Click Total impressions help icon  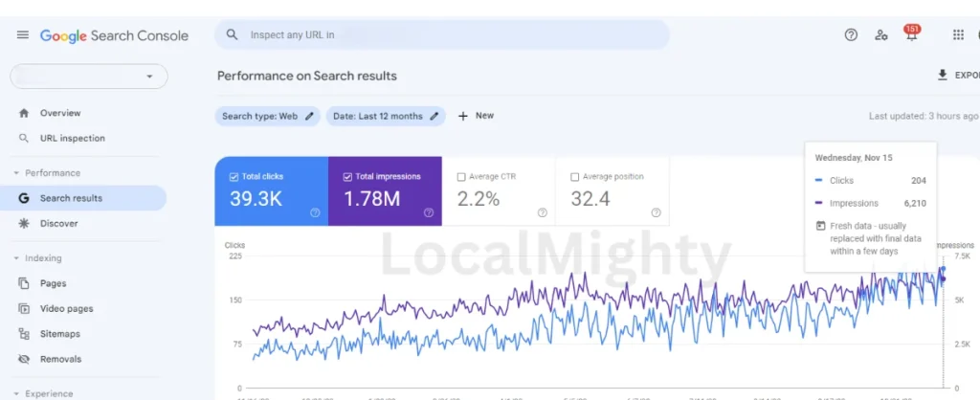coord(429,212)
